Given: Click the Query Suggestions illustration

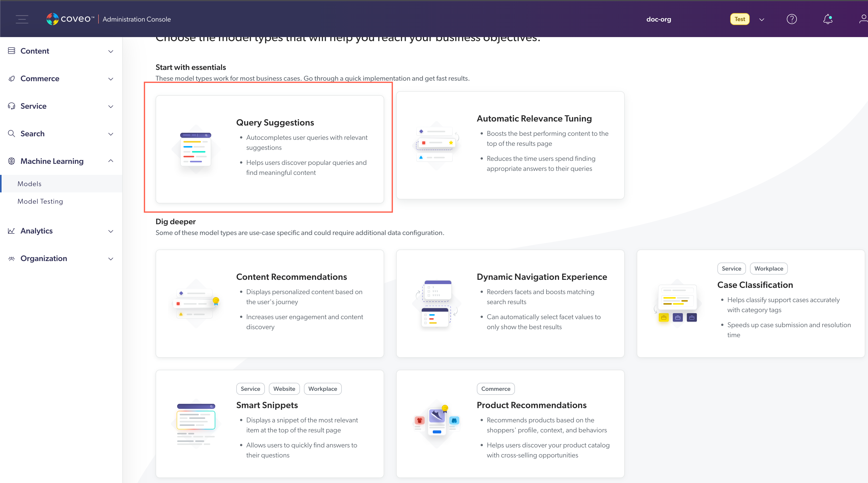Looking at the screenshot, I should [x=196, y=149].
